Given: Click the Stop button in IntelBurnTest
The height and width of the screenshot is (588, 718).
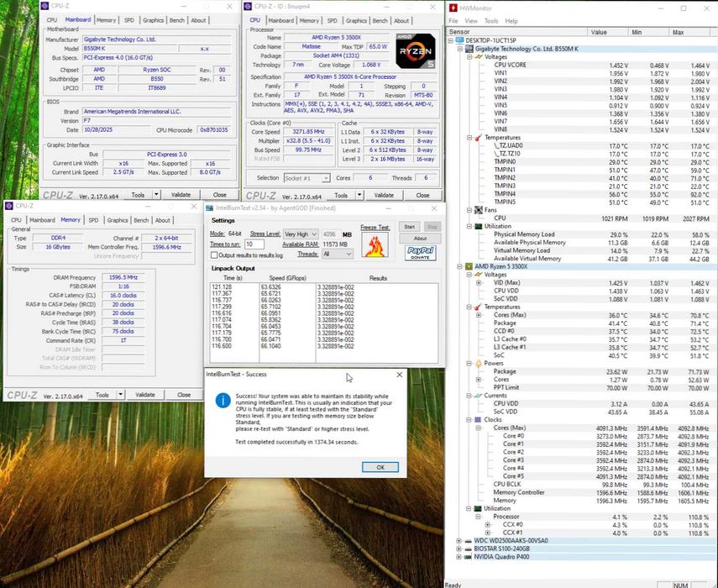Looking at the screenshot, I should [432, 227].
